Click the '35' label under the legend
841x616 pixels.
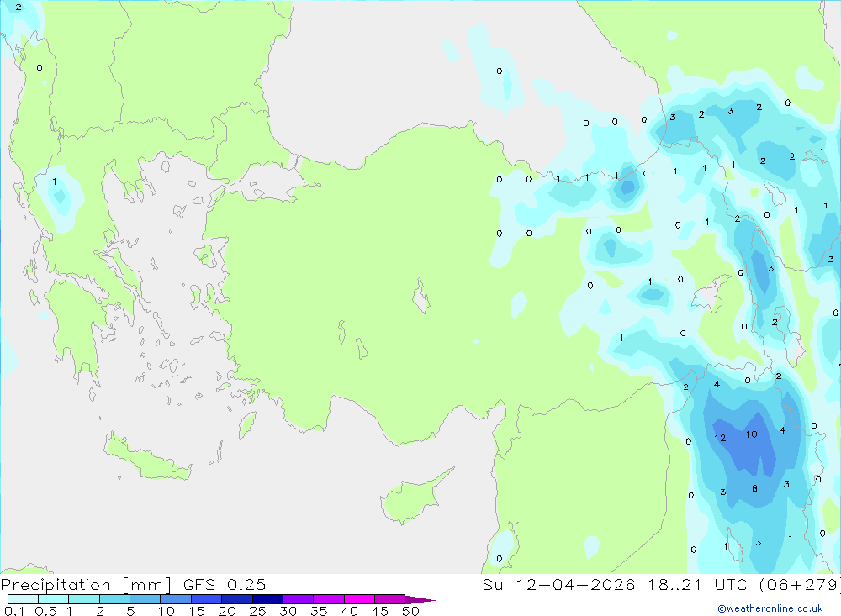(x=319, y=611)
